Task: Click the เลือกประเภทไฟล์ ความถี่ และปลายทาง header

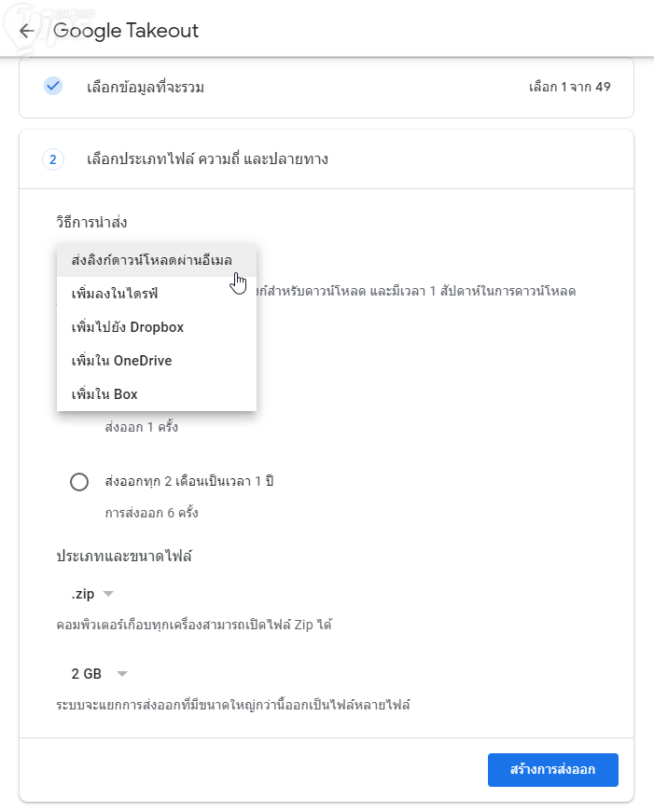Action: click(x=207, y=159)
